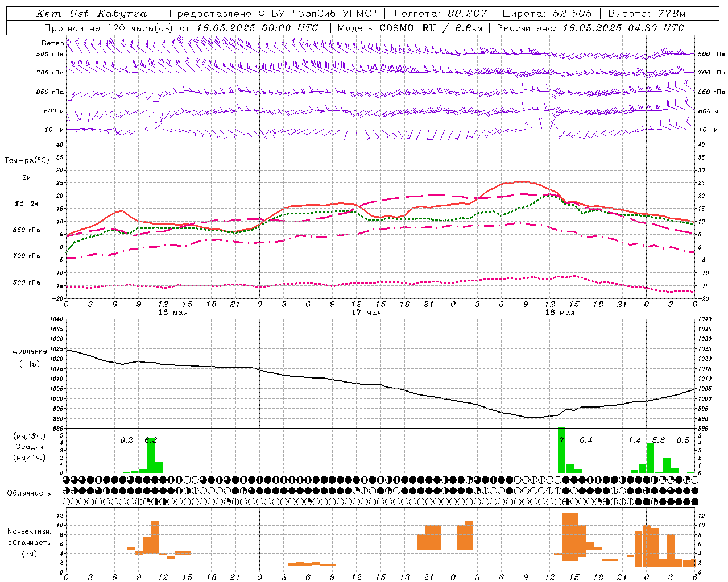Image resolution: width=728 pixels, height=582 pixels.
Task: Click the red 2м temperature legend line
Action: (x=26, y=184)
